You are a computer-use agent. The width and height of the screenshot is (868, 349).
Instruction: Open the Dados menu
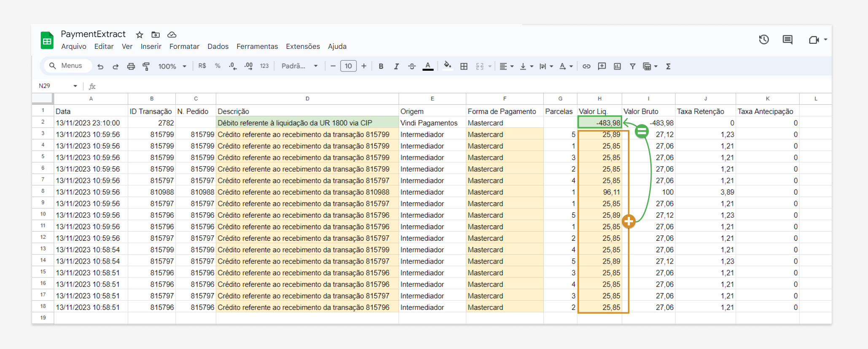(218, 46)
